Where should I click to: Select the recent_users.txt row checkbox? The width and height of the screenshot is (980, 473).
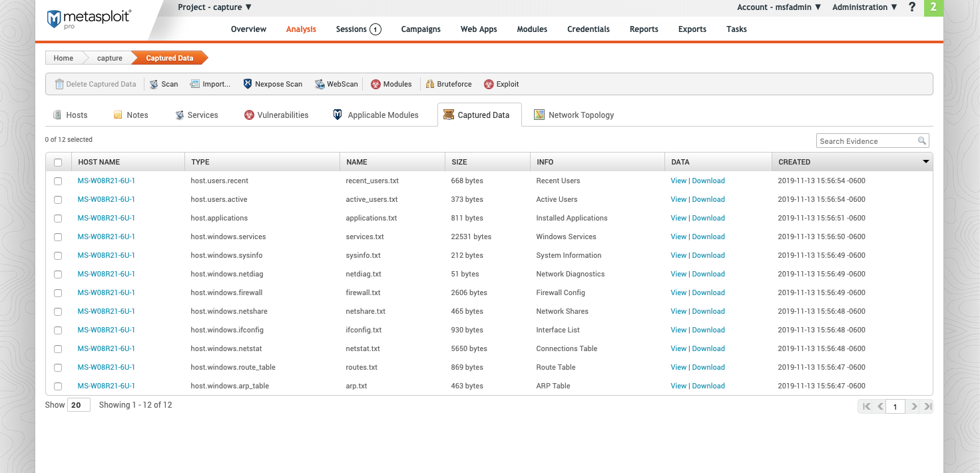(x=58, y=181)
